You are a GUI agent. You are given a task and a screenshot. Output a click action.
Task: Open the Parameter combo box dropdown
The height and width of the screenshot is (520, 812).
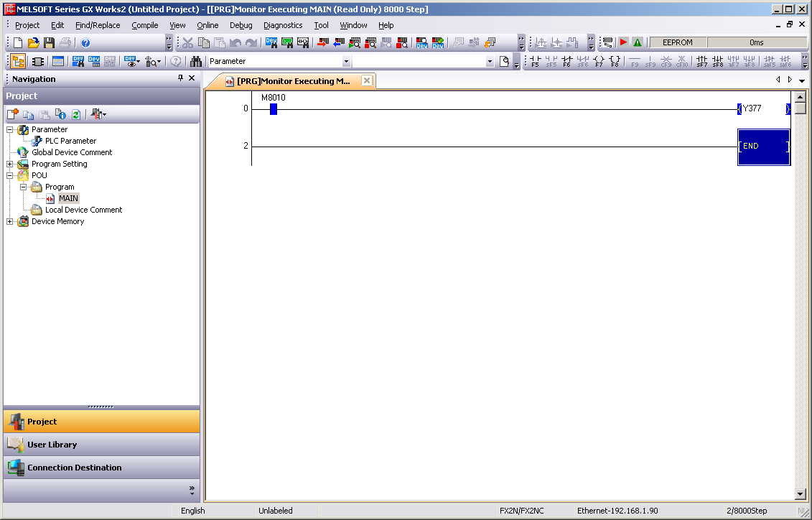pos(346,62)
